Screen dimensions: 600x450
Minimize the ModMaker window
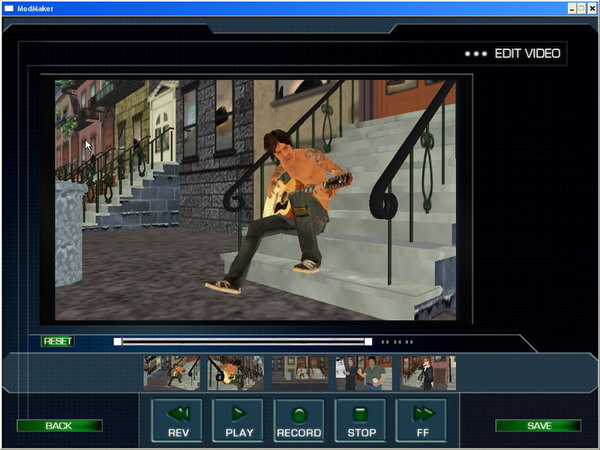click(572, 8)
